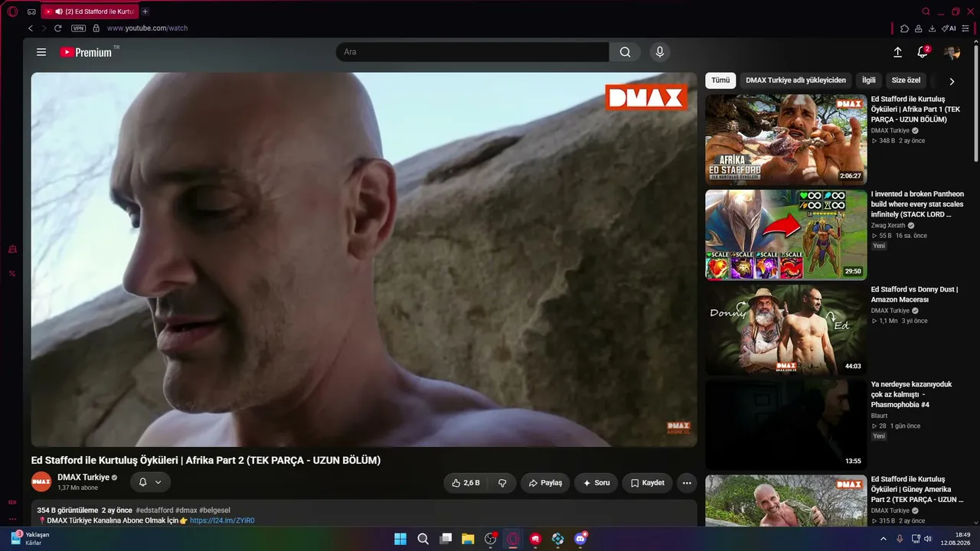This screenshot has height=551, width=980.
Task: Focus the YouTube 'Ara' search box
Action: tap(472, 52)
